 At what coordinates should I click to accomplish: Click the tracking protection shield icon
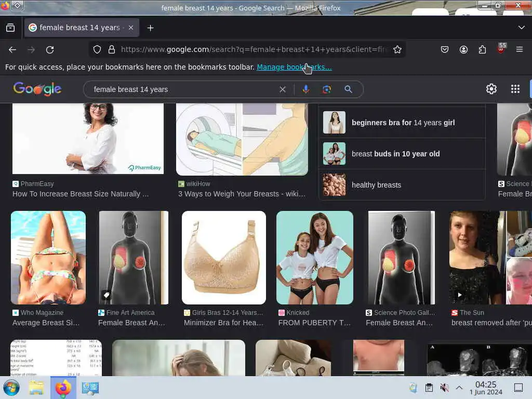click(97, 49)
